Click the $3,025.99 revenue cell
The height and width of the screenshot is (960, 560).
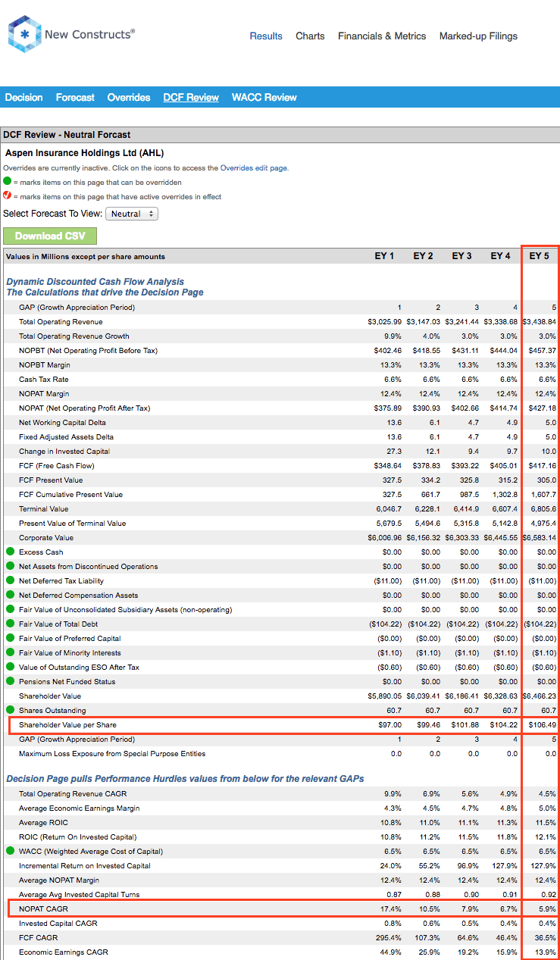(x=385, y=322)
